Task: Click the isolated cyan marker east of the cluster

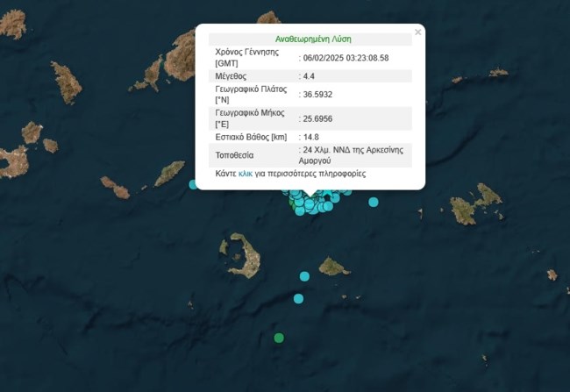Action: coord(374,202)
